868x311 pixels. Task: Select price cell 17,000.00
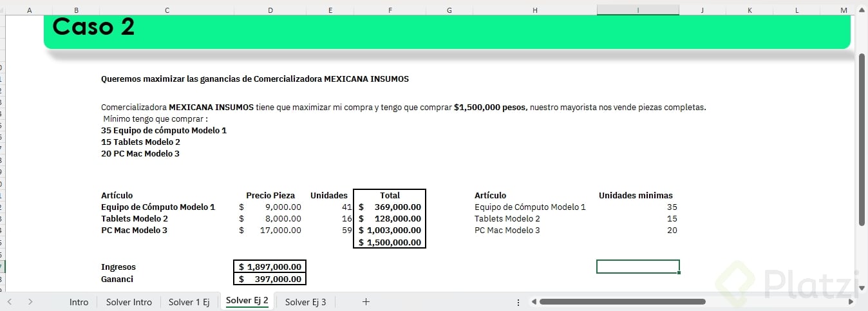(270, 230)
